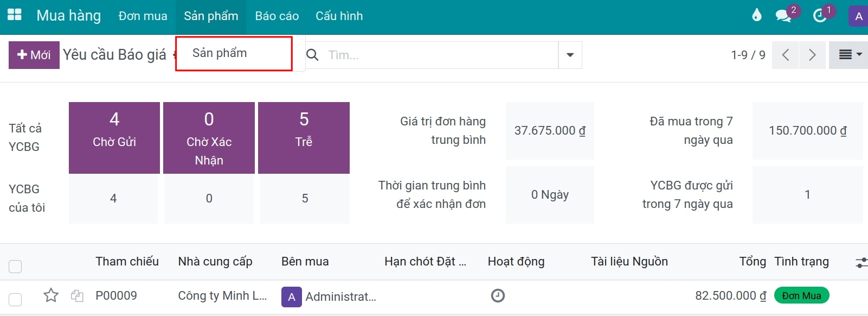Click the YCBG của tôi label
Viewport: 868px width, 316px height.
click(27, 198)
